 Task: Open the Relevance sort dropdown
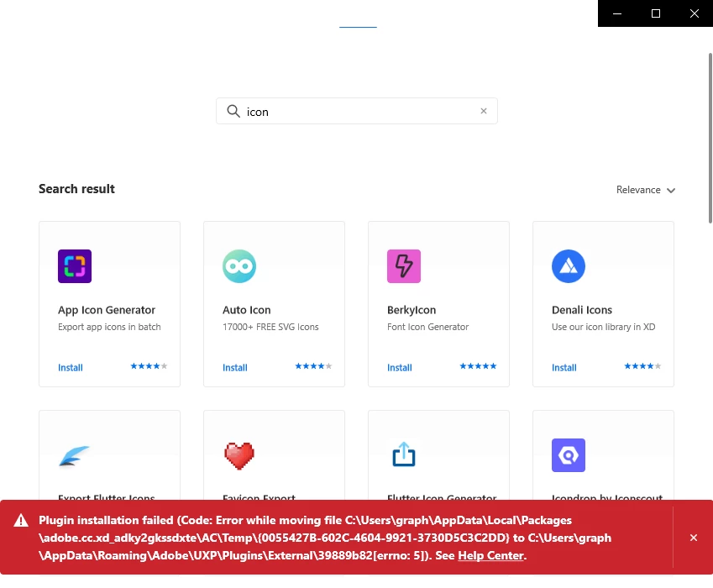646,190
